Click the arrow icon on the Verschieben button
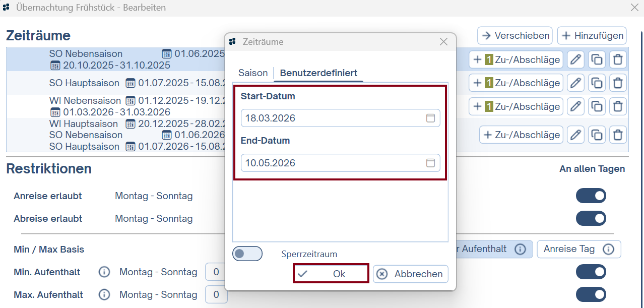The width and height of the screenshot is (644, 308). (486, 35)
